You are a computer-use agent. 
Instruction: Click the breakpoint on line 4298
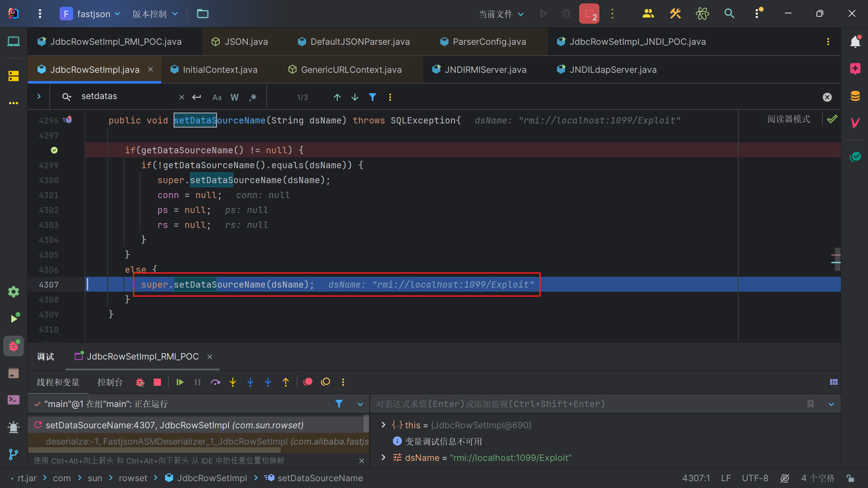point(54,150)
